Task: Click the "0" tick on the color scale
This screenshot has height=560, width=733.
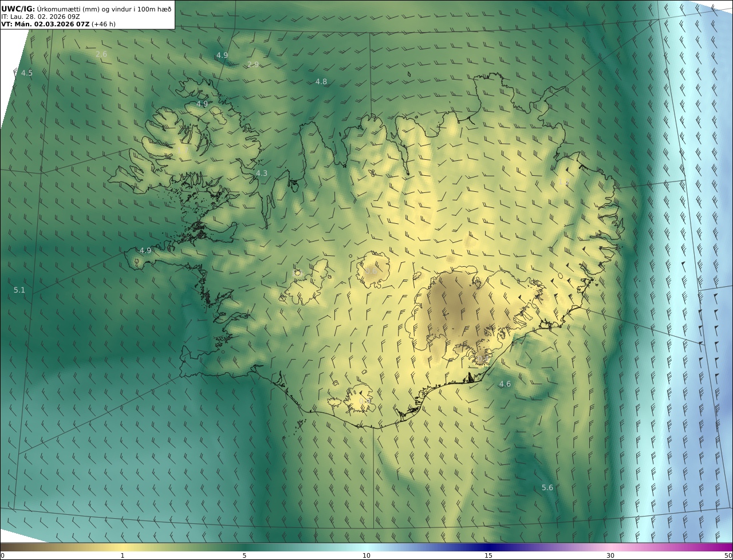Action: (x=2, y=555)
